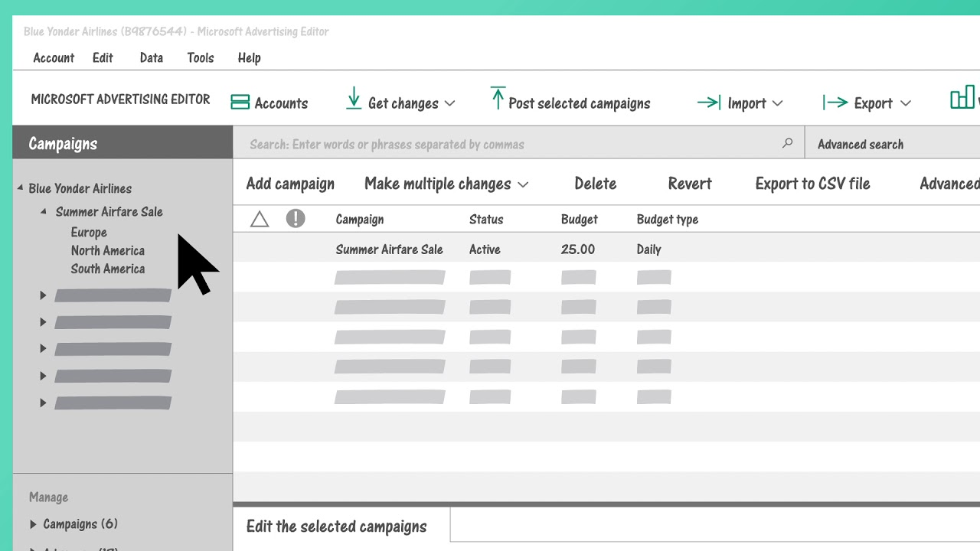Click the 25.00 budget cell
Viewport: 980px width, 551px height.
(x=578, y=249)
